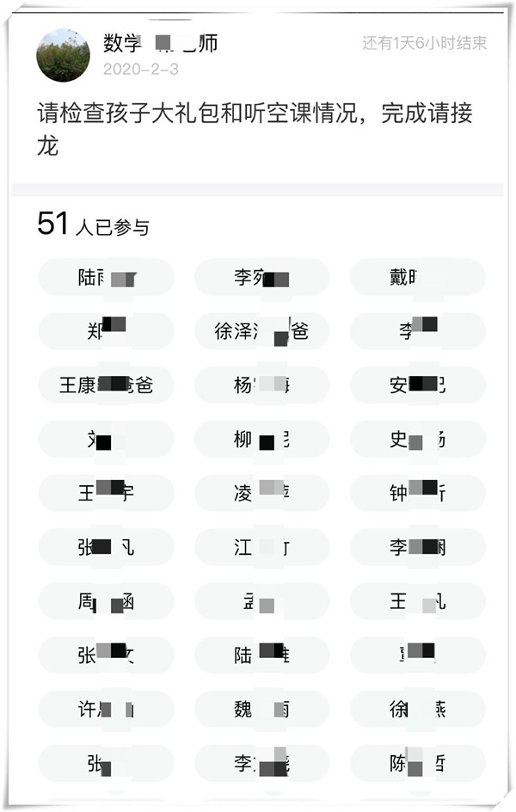Tap the 还有1天6小时结束 countdown text
516x812 pixels.
[x=424, y=42]
